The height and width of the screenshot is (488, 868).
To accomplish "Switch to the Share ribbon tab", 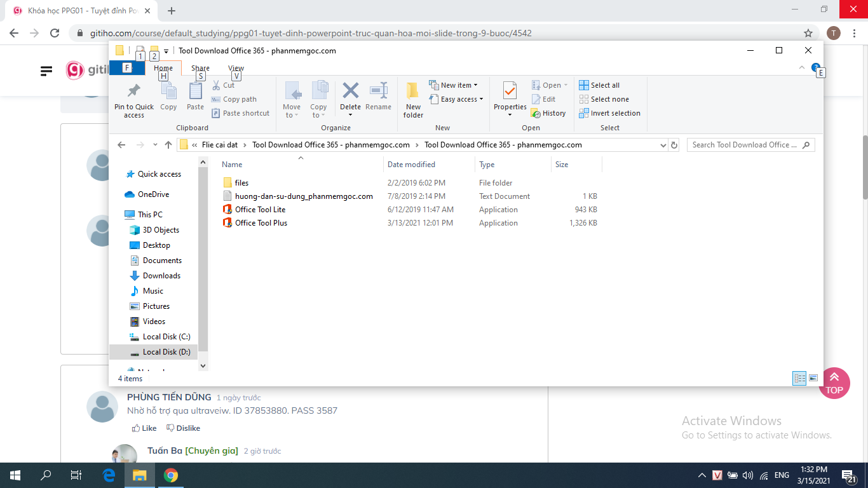I will [x=200, y=68].
